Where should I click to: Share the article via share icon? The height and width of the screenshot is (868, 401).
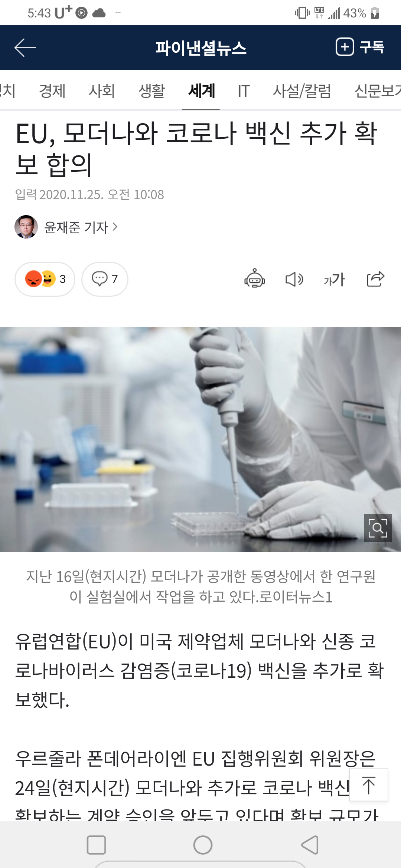[375, 279]
